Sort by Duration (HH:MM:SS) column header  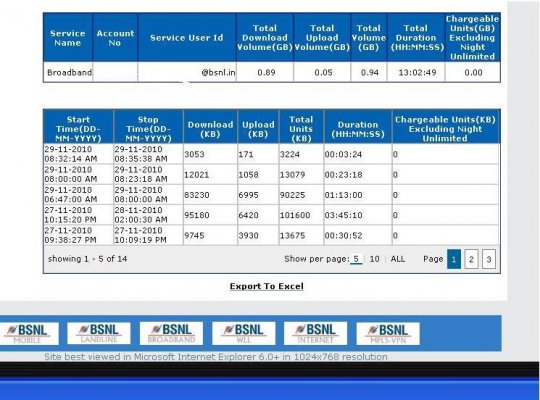click(358, 129)
